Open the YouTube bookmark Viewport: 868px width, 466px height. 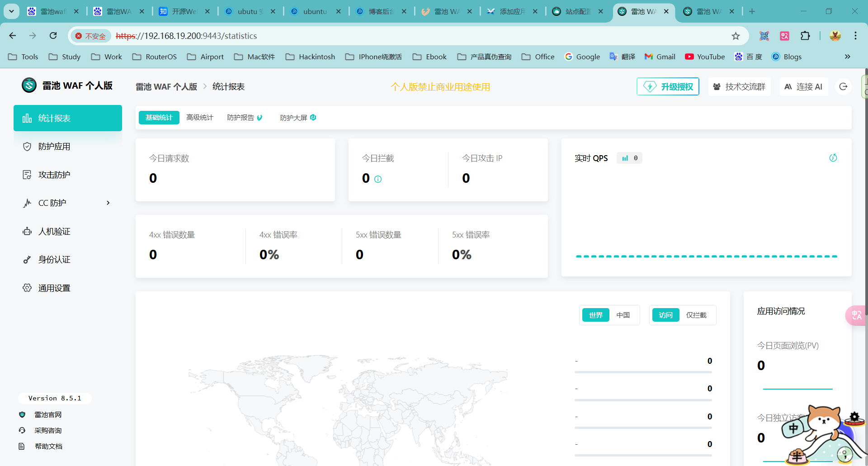[x=705, y=57]
